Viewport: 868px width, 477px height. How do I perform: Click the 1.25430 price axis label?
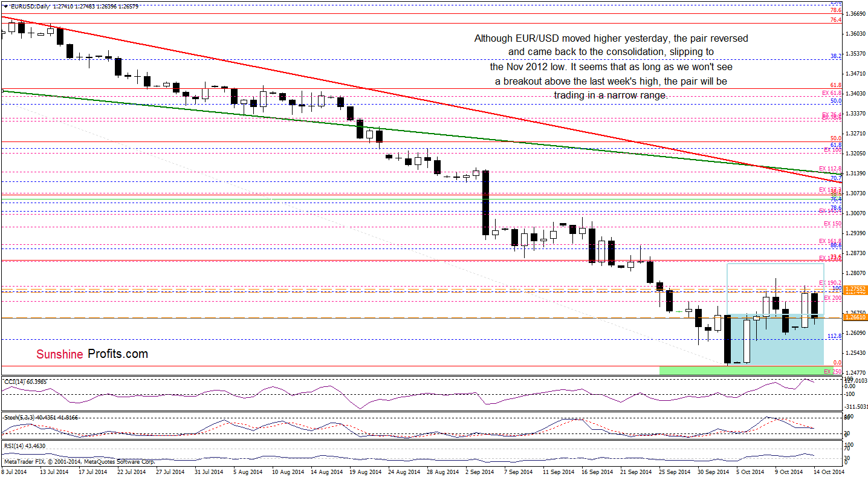tap(855, 353)
